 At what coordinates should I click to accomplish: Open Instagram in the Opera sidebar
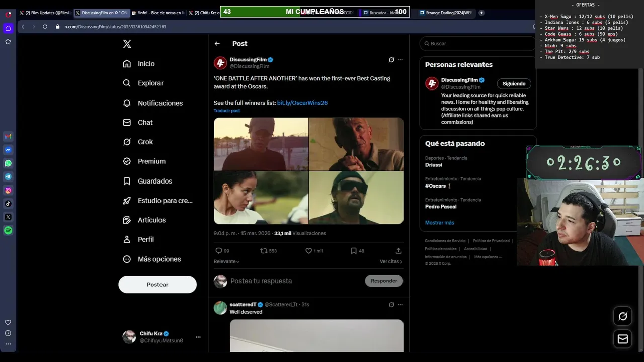pyautogui.click(x=8, y=191)
